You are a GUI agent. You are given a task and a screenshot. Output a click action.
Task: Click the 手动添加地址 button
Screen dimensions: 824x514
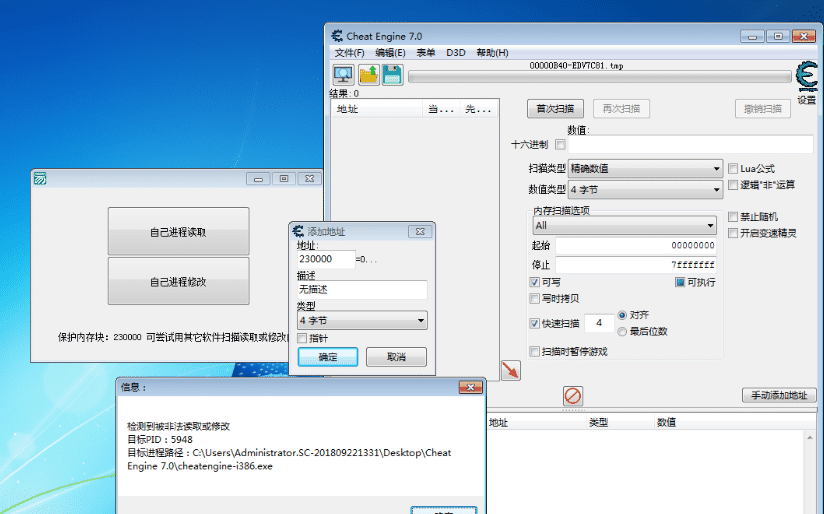(x=779, y=395)
